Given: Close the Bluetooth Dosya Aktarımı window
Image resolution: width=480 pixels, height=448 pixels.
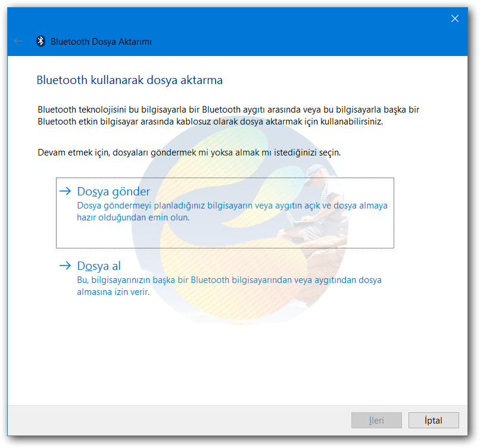Looking at the screenshot, I should coord(454,18).
